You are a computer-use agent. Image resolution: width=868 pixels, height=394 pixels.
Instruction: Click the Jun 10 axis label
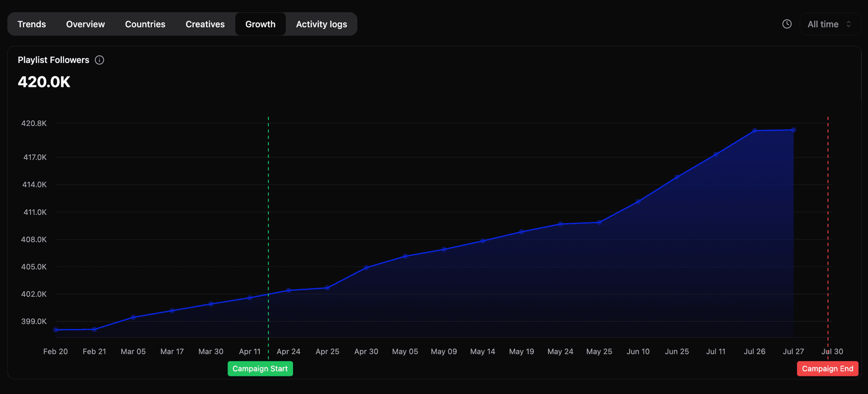[638, 351]
